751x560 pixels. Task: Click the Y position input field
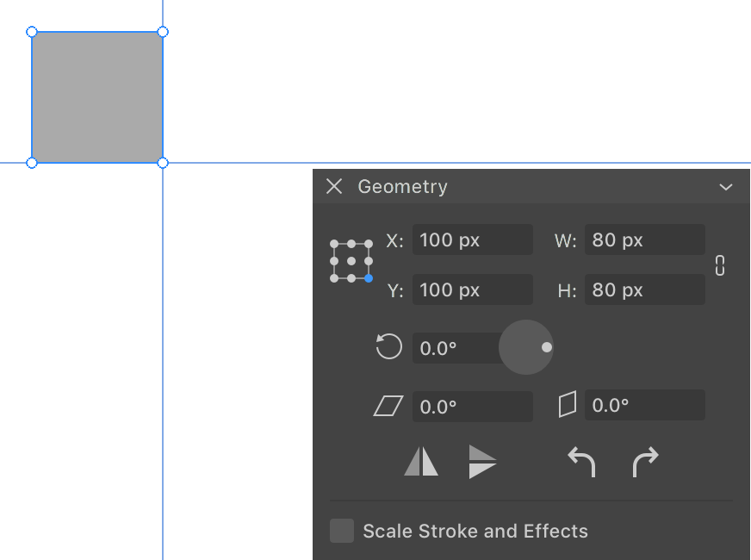coord(472,289)
